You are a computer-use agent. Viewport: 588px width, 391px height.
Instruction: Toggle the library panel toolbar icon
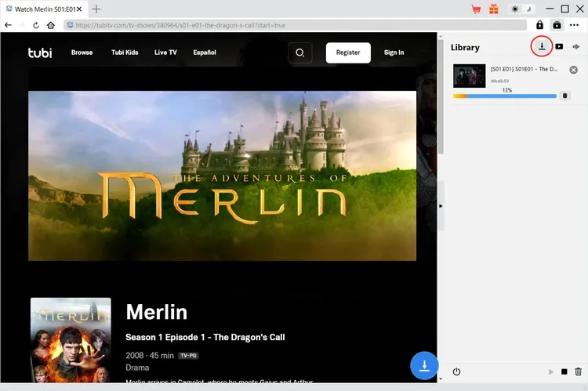(x=557, y=25)
